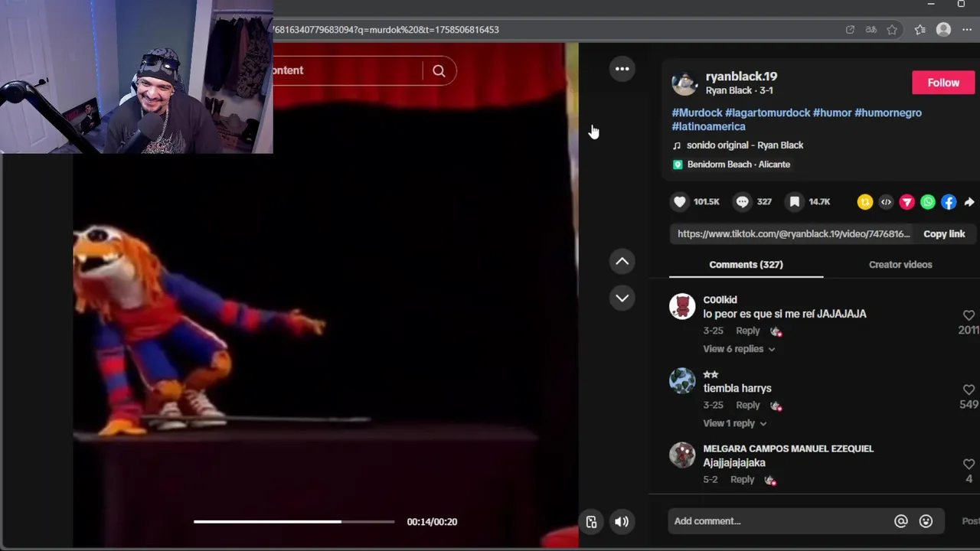Screen dimensions: 980x551
Task: Go to next video down arrow
Action: [x=622, y=298]
